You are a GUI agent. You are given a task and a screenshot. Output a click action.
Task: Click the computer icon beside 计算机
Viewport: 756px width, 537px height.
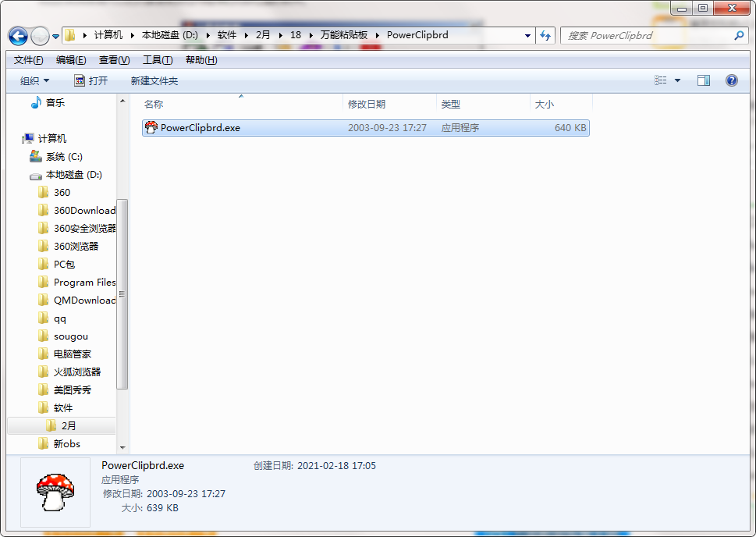[28, 138]
